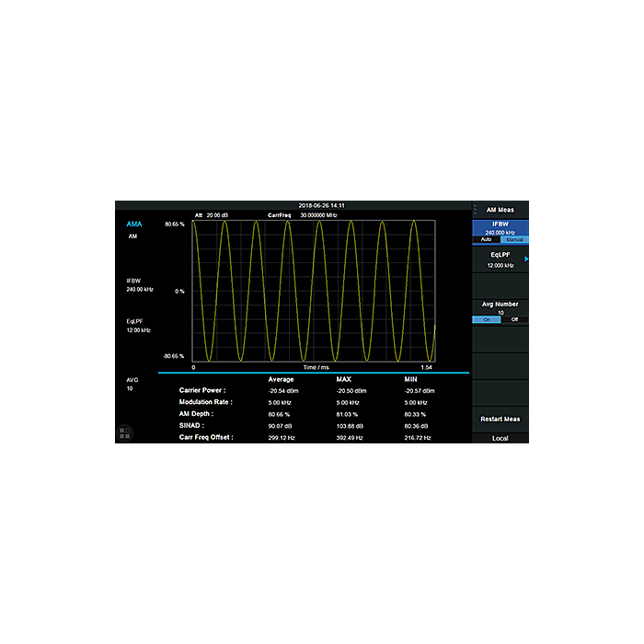Screen dimensions: 644x644
Task: Turn Avg Number On
Action: click(486, 319)
